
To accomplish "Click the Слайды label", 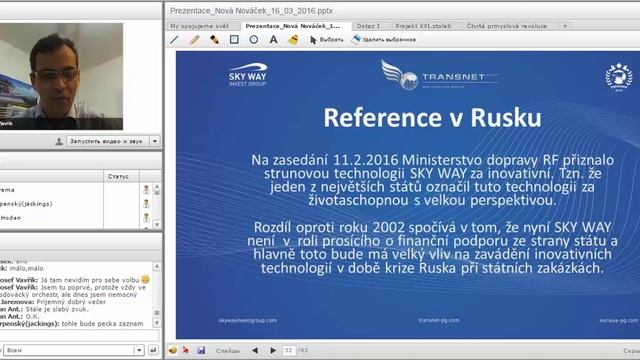I will [x=228, y=351].
